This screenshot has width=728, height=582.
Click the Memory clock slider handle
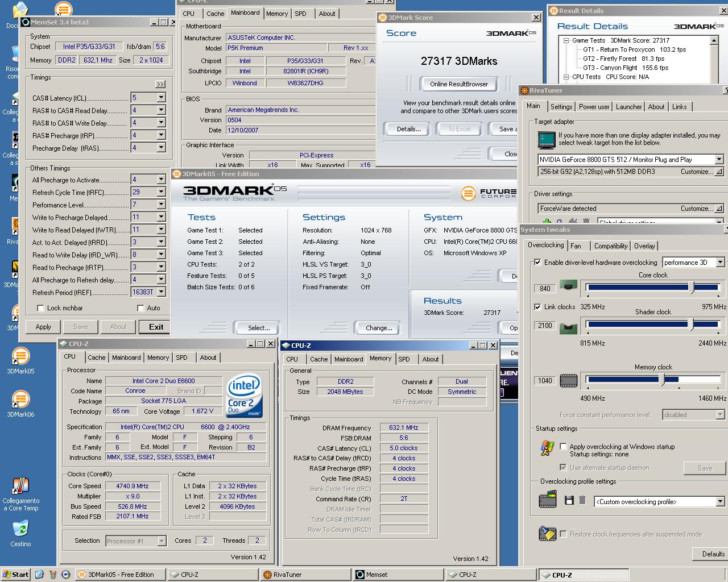(662, 380)
